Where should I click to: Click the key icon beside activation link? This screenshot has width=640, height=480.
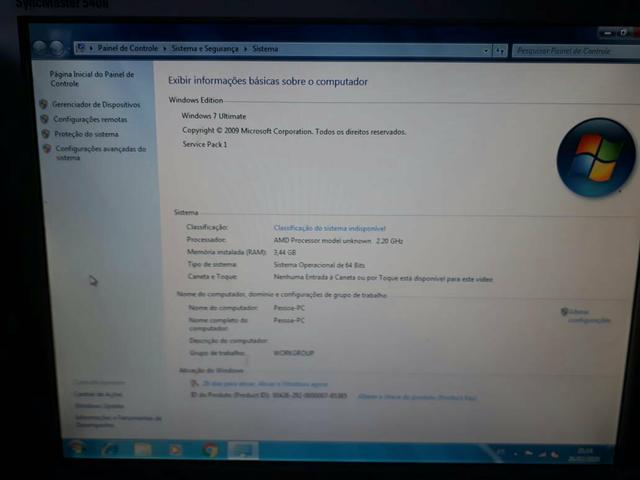(195, 383)
